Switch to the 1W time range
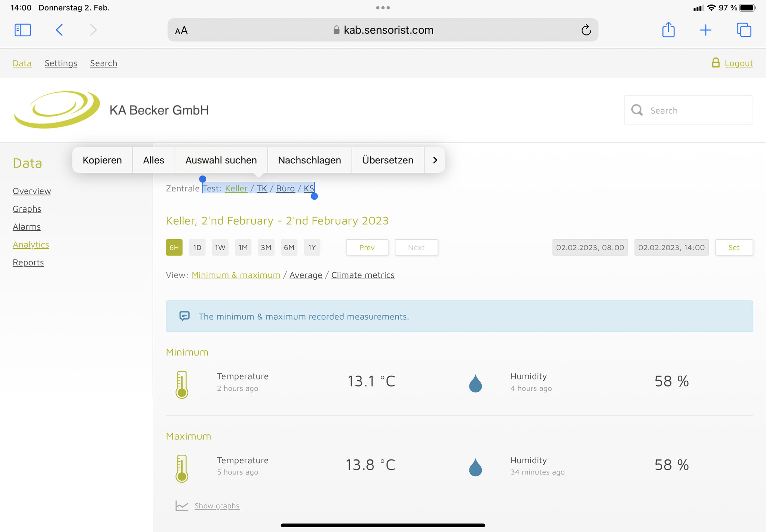The image size is (766, 532). click(x=220, y=247)
